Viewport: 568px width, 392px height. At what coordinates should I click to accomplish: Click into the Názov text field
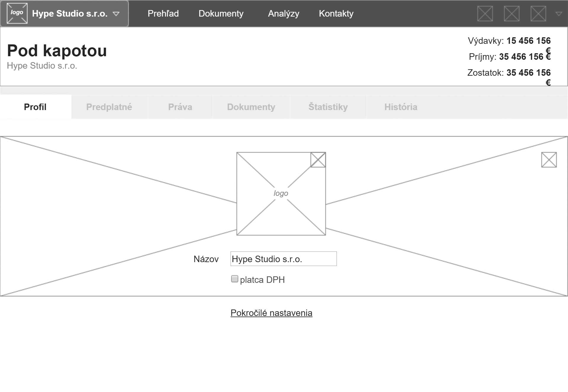(283, 259)
